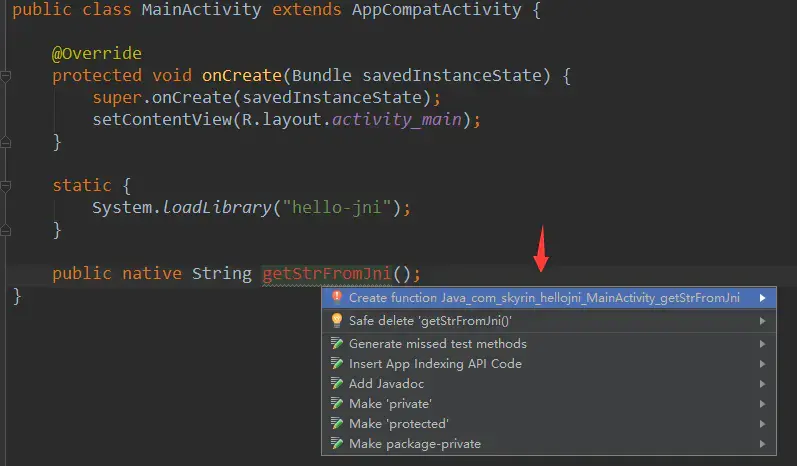Click the native keyword
The image size is (797, 466).
coord(152,274)
